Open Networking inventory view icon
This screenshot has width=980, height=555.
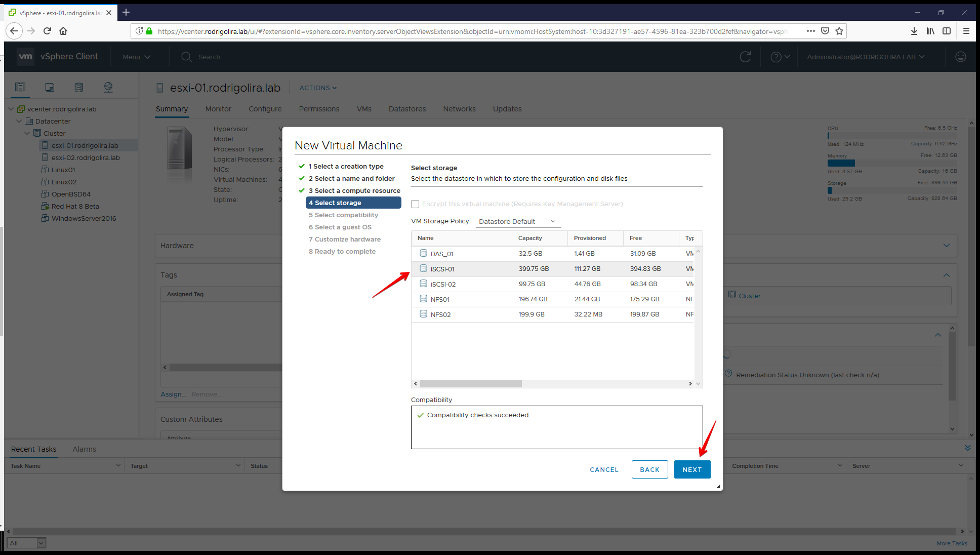[108, 87]
